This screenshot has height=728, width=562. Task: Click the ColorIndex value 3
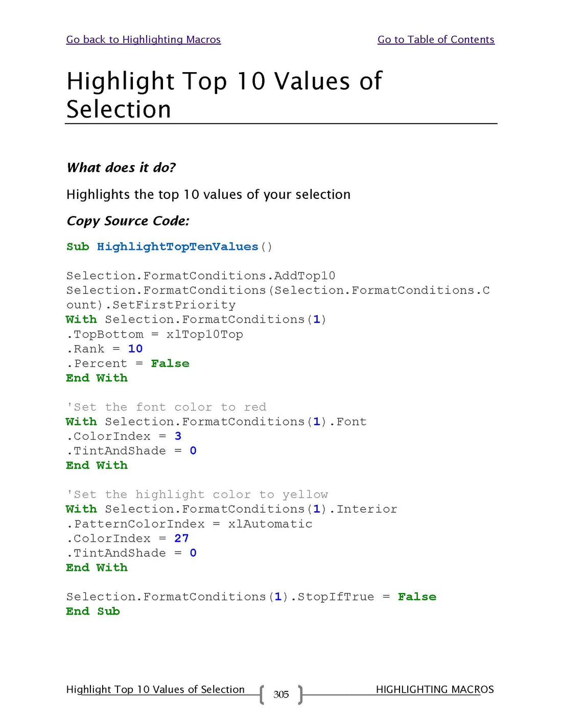178,437
